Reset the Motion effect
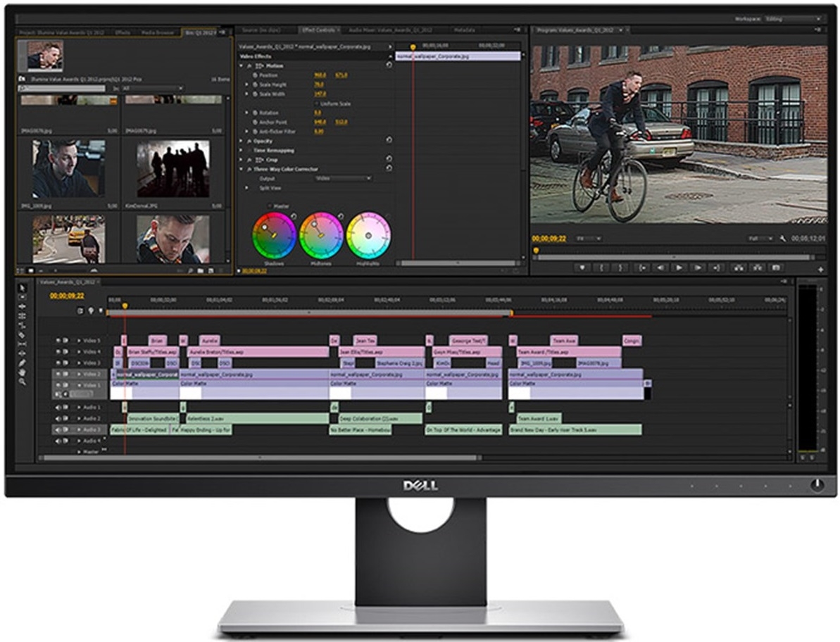The height and width of the screenshot is (642, 840). [x=389, y=65]
